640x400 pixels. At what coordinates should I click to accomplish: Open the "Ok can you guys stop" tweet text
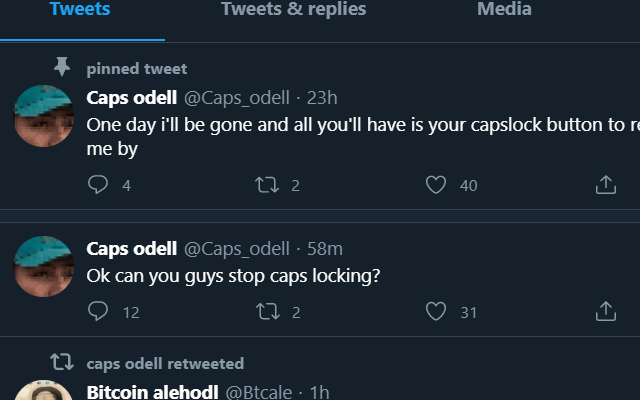[233, 275]
